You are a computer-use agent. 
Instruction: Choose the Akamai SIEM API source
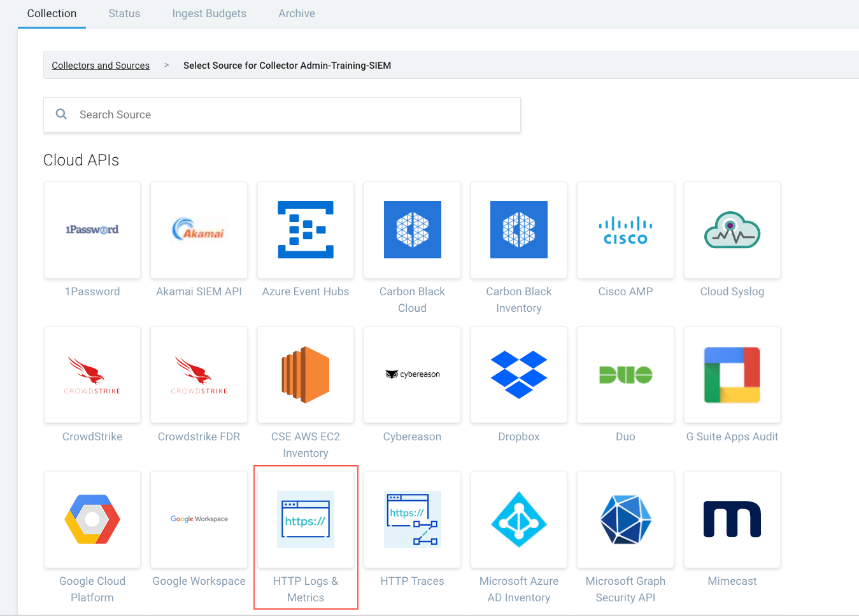199,230
